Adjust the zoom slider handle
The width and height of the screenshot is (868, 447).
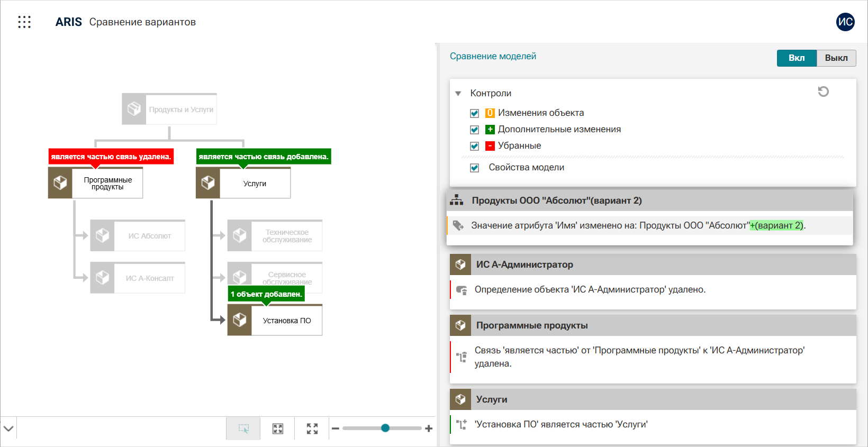[x=385, y=428]
